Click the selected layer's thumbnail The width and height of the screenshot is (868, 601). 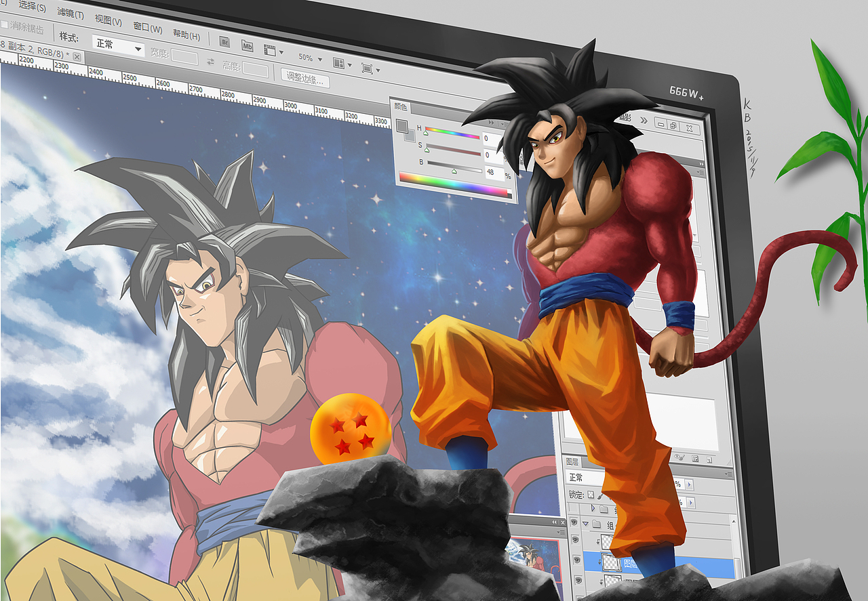tap(611, 562)
